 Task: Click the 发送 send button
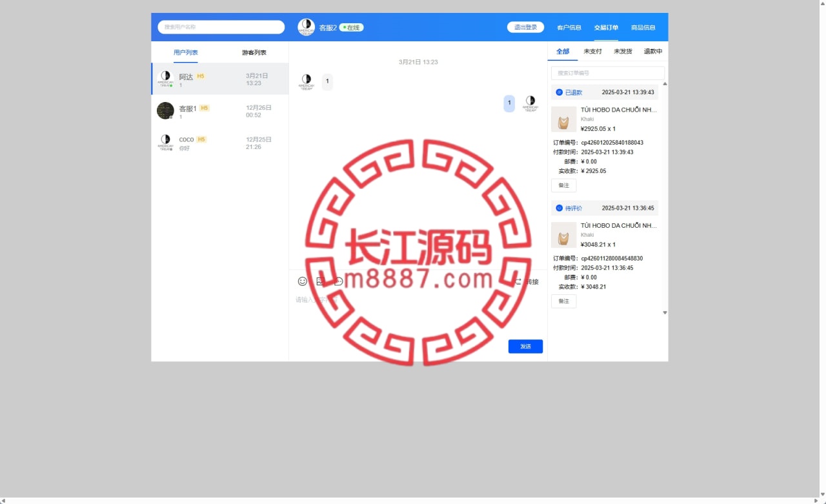pyautogui.click(x=525, y=347)
